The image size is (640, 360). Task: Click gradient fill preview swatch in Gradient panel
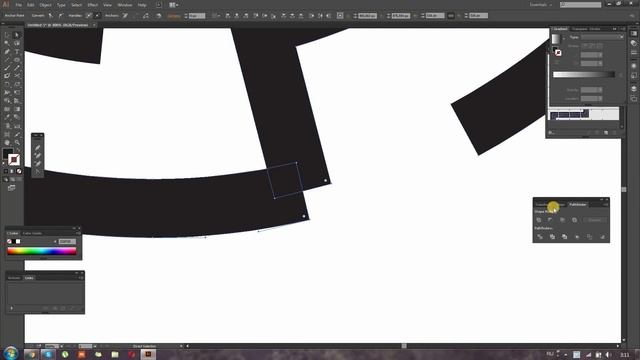tap(556, 38)
